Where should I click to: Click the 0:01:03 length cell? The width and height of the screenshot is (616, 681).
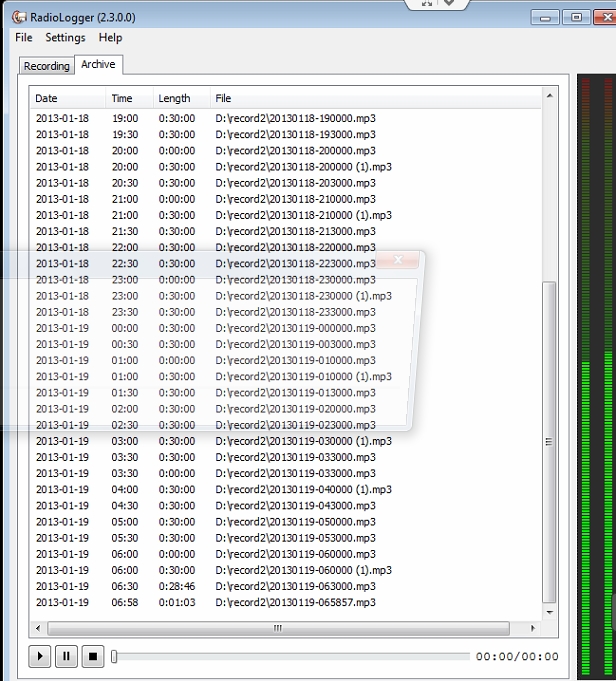[177, 602]
